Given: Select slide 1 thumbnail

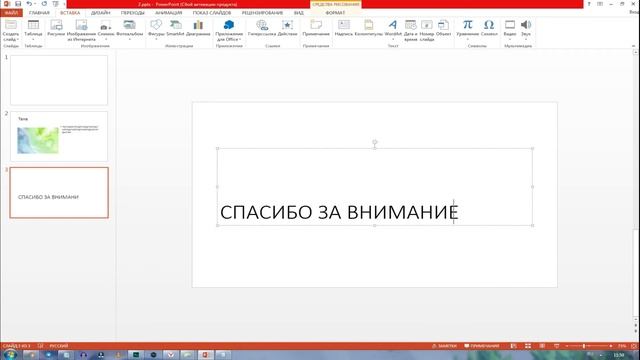Looking at the screenshot, I should (59, 80).
